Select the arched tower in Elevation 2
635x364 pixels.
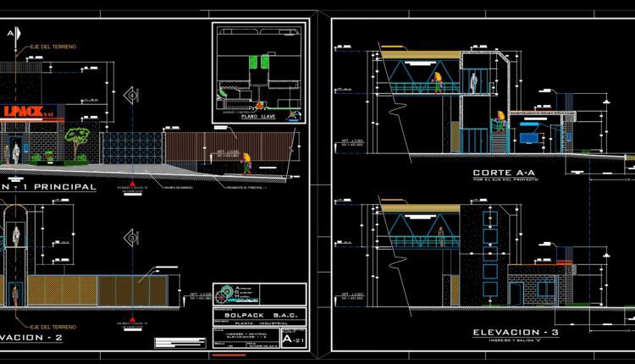pyautogui.click(x=15, y=255)
